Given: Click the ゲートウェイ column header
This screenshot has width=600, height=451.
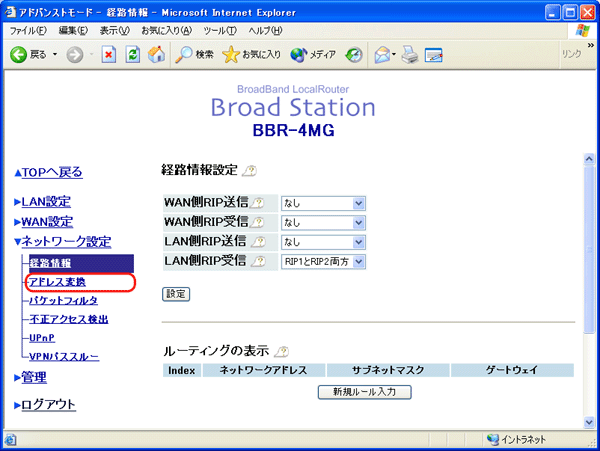Looking at the screenshot, I should (512, 370).
